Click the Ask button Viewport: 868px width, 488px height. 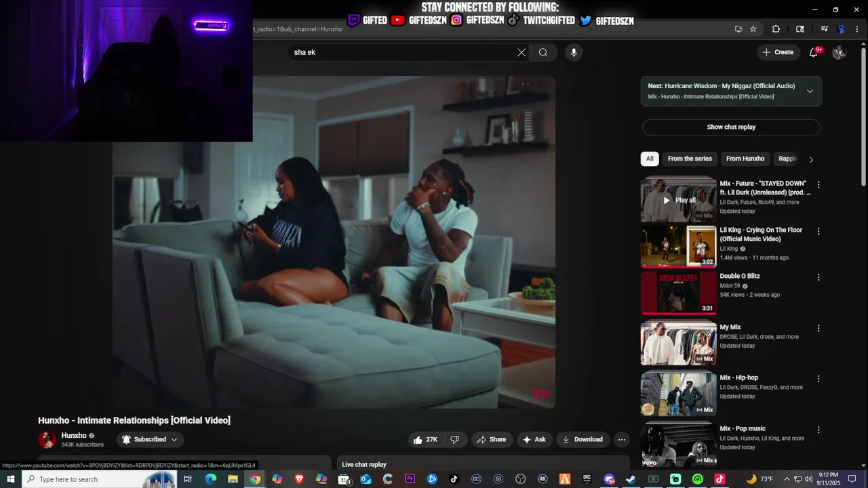(x=534, y=439)
